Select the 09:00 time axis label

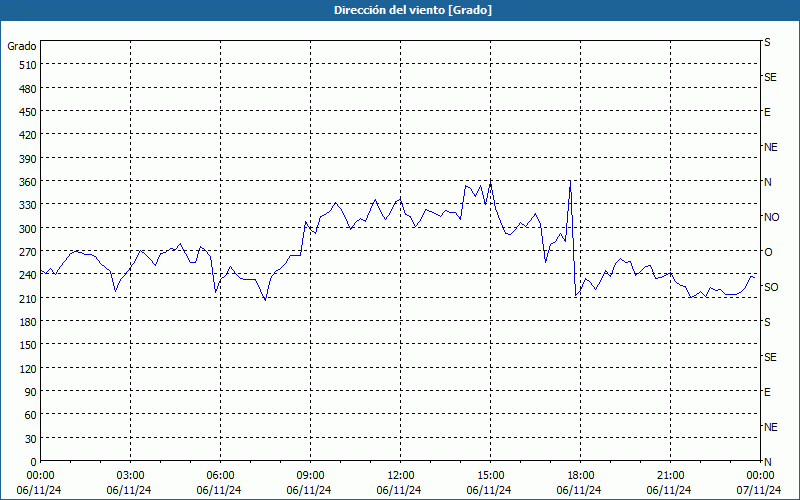310,476
